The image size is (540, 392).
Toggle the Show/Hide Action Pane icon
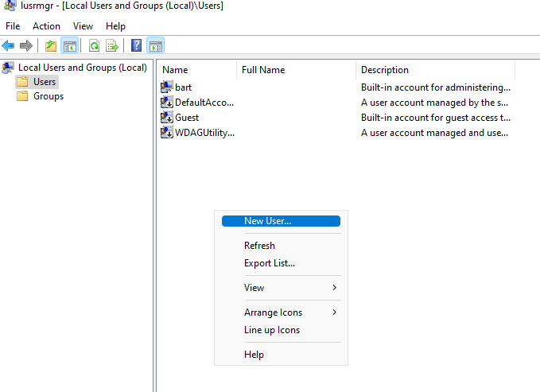155,45
